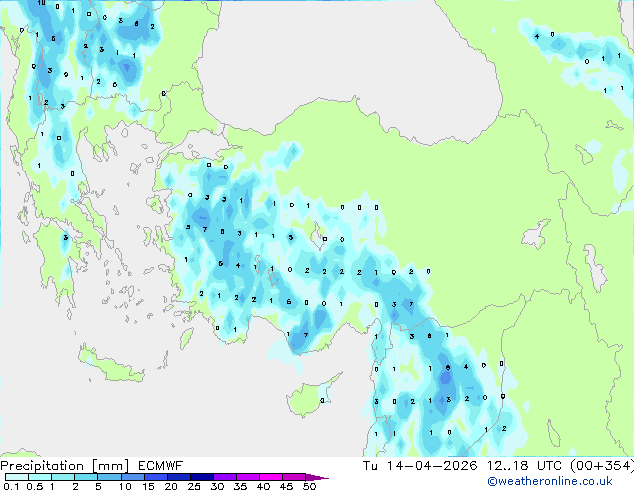The width and height of the screenshot is (634, 490).
Task: Click the 2–5 mm legend color swatch
Action: click(86, 477)
